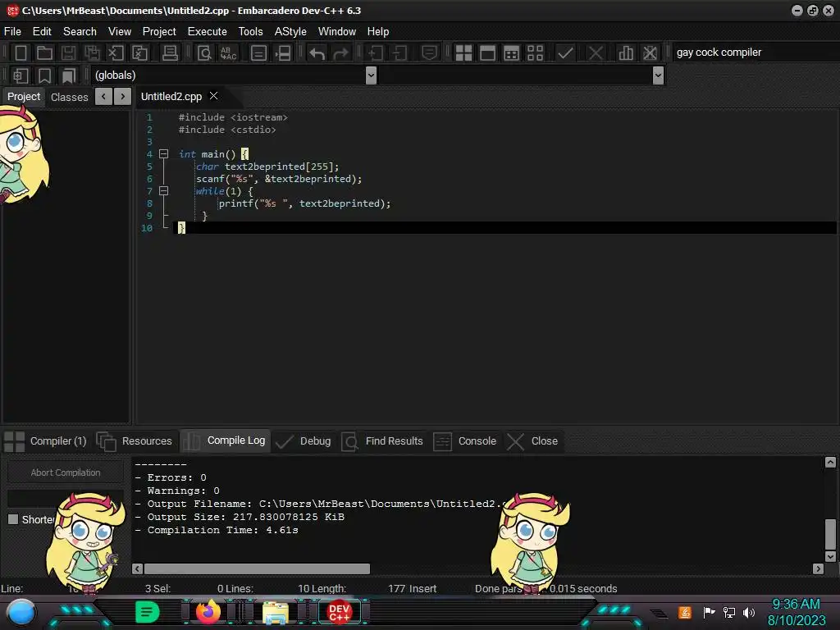
Task: Click the Close bottom panel button
Action: [x=533, y=441]
